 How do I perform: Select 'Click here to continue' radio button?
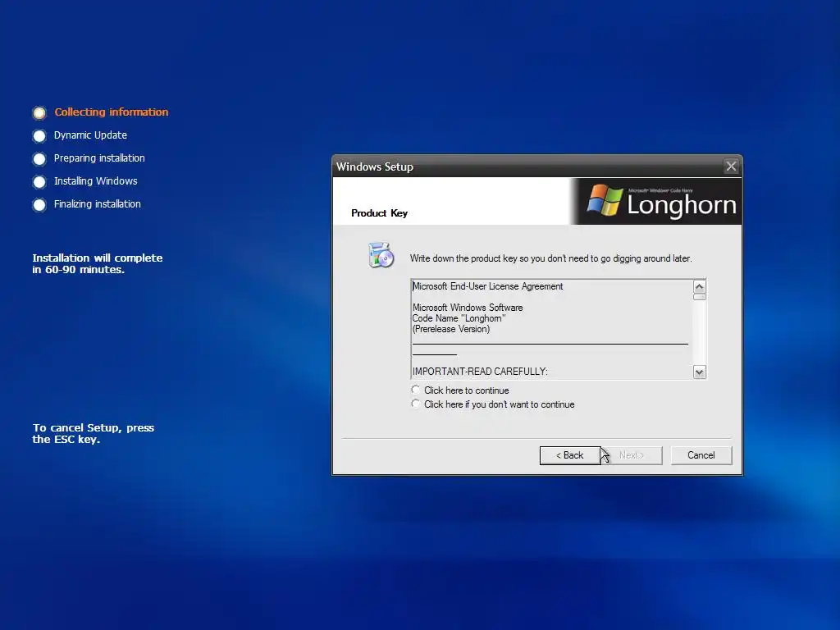[416, 390]
